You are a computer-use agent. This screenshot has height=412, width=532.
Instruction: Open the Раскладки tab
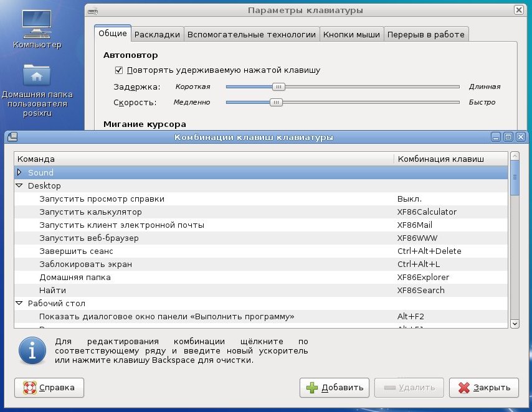click(x=157, y=34)
